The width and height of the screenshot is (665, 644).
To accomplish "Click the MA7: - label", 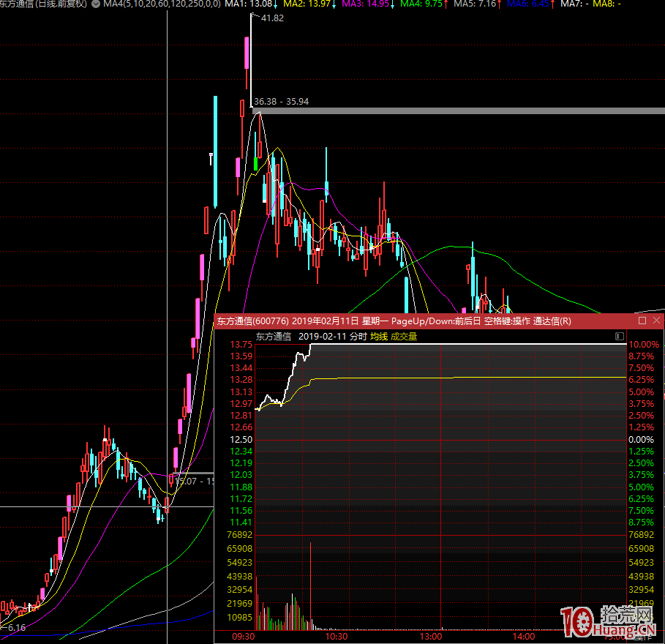I will [575, 4].
